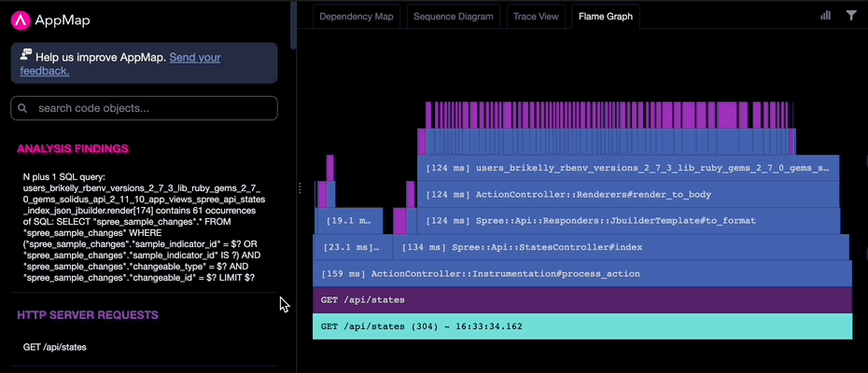Select the Flame Graph tab
This screenshot has height=373, width=868.
click(x=606, y=16)
